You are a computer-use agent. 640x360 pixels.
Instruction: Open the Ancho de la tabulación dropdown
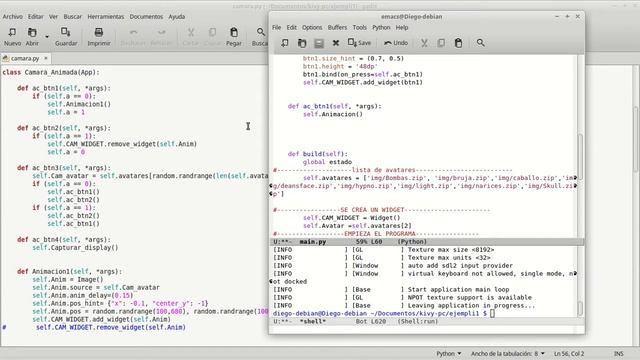[507, 353]
